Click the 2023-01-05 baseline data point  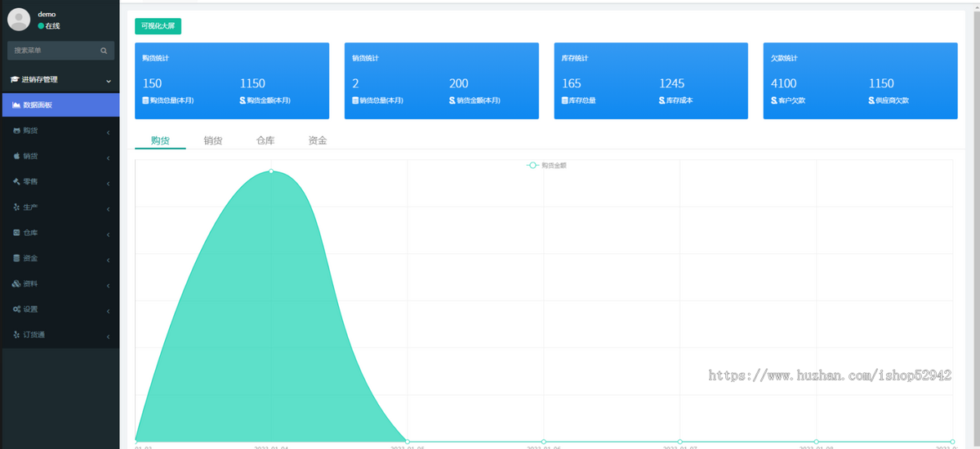[408, 442]
